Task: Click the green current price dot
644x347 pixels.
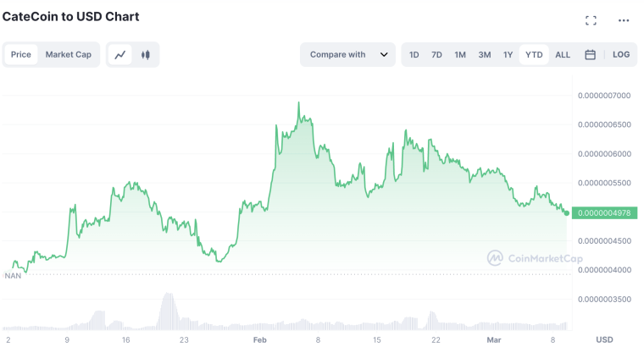Action: coord(567,213)
